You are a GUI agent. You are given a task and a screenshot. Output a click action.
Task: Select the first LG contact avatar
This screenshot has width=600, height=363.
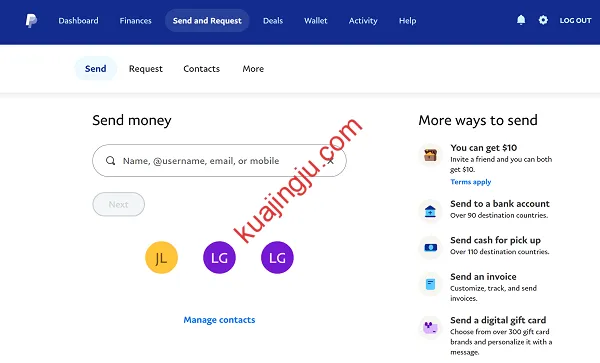pos(219,257)
